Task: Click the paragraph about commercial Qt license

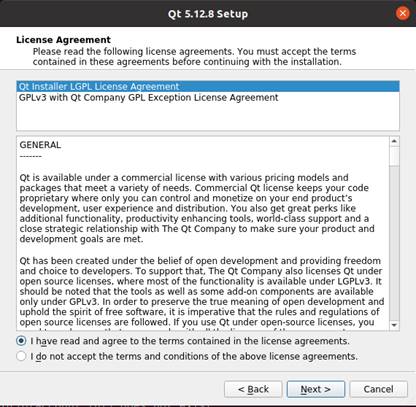Action: pyautogui.click(x=197, y=208)
